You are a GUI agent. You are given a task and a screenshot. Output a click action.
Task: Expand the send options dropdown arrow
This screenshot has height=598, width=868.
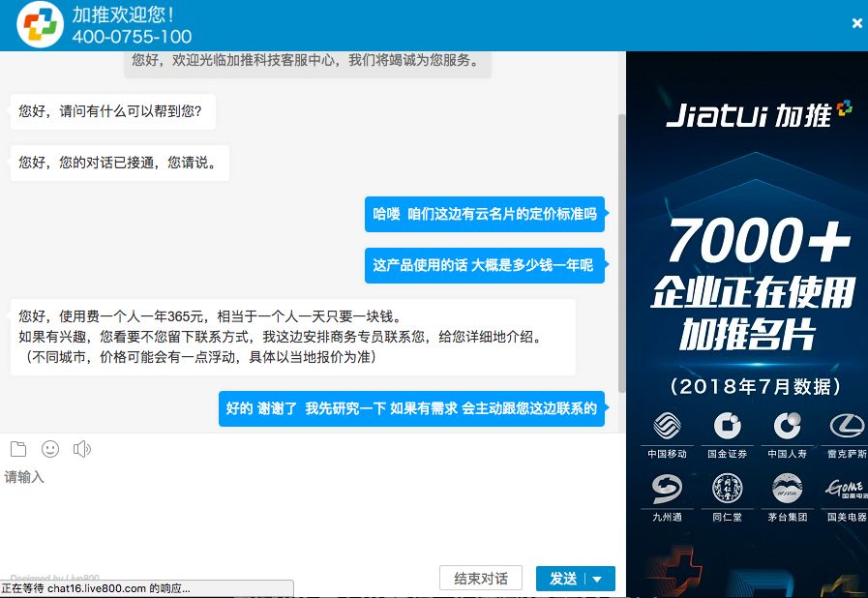pyautogui.click(x=598, y=579)
